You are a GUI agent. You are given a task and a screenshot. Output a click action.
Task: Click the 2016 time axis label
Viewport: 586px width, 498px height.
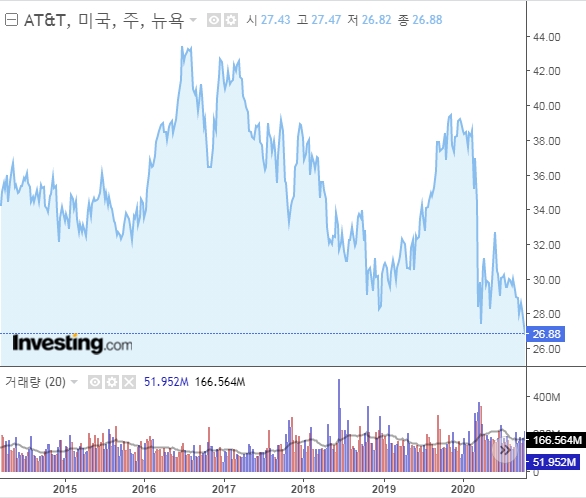point(144,489)
